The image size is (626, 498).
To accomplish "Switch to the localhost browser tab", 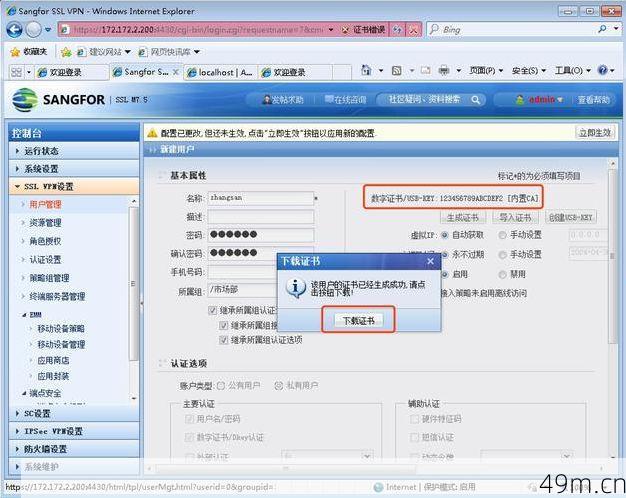I will click(x=220, y=72).
